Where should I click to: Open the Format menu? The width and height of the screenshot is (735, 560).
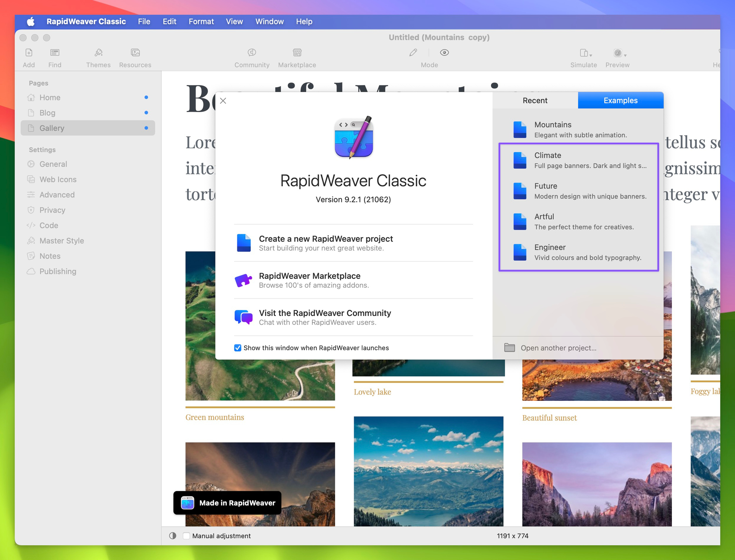(x=201, y=21)
